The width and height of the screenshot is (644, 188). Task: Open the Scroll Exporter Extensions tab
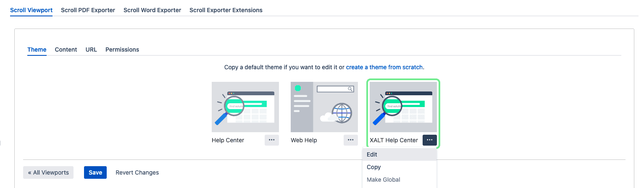click(226, 10)
